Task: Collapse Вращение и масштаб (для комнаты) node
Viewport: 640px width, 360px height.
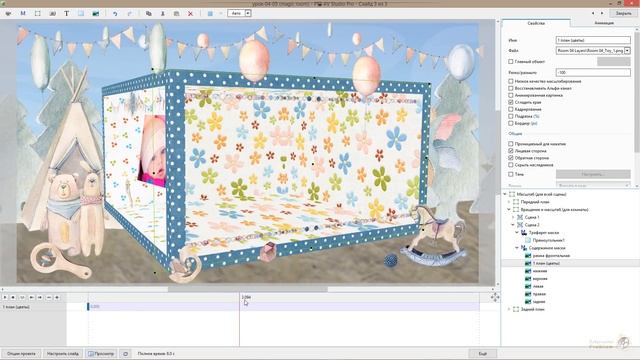Action: (509, 210)
